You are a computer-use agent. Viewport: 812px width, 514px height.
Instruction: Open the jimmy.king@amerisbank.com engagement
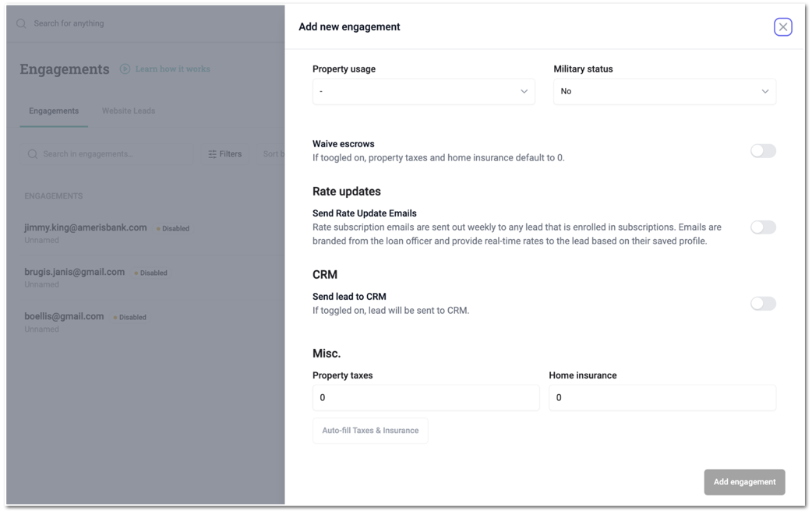[86, 227]
